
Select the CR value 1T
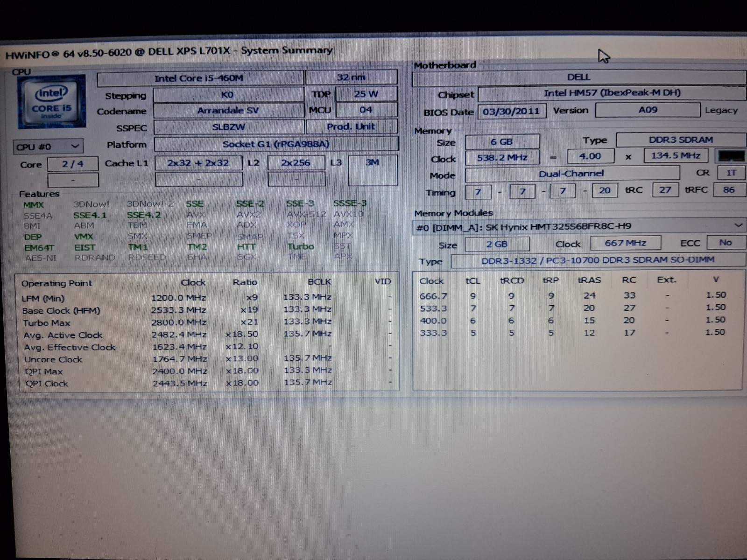point(731,173)
